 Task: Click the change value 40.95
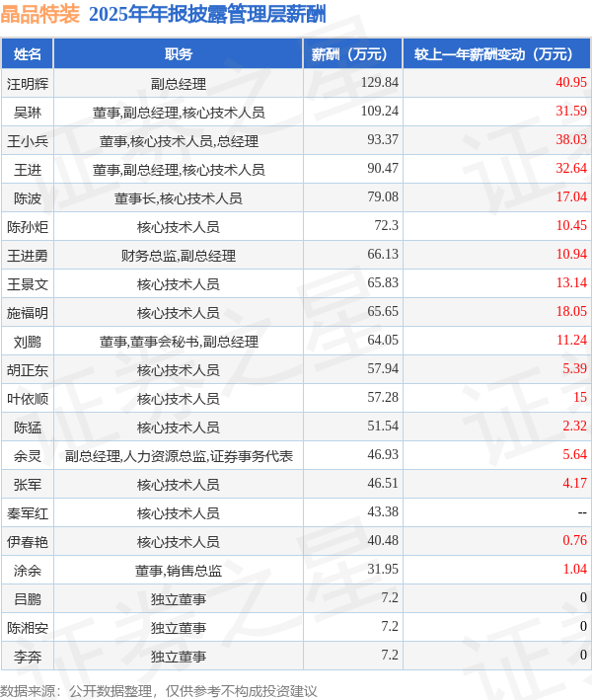point(571,82)
